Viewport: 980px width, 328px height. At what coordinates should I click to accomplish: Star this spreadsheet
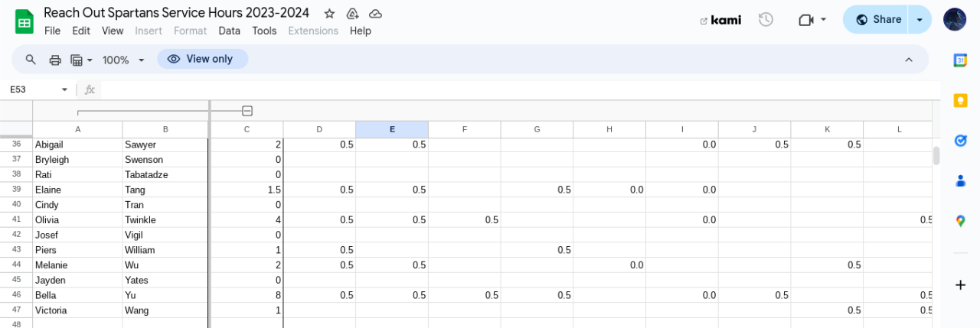coord(329,14)
